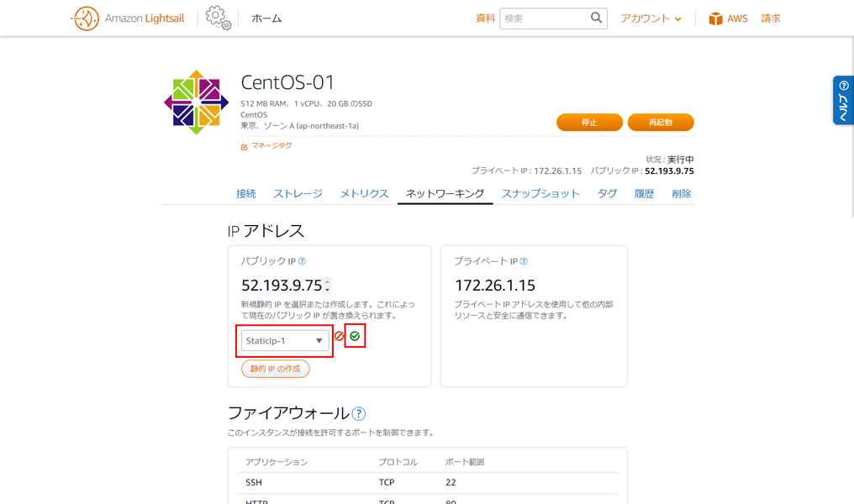Open the プライベート IP help icon
This screenshot has width=854, height=504.
pos(524,261)
